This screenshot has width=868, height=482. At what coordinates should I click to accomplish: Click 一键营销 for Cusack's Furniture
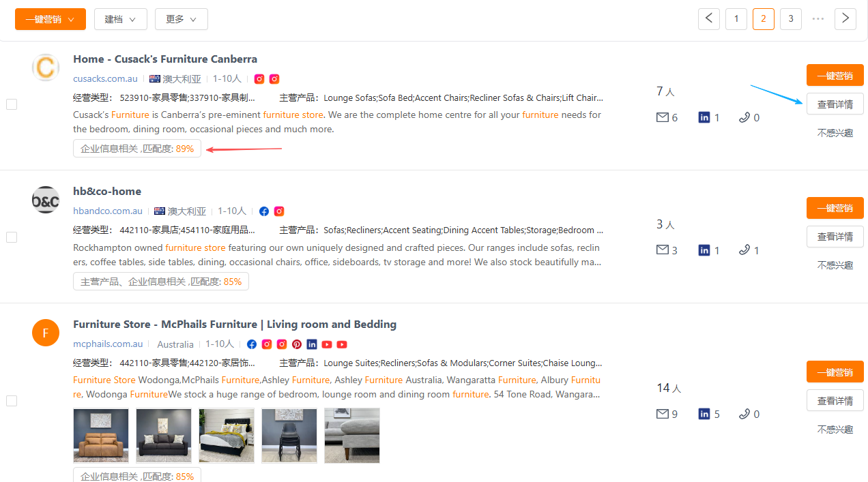click(835, 75)
